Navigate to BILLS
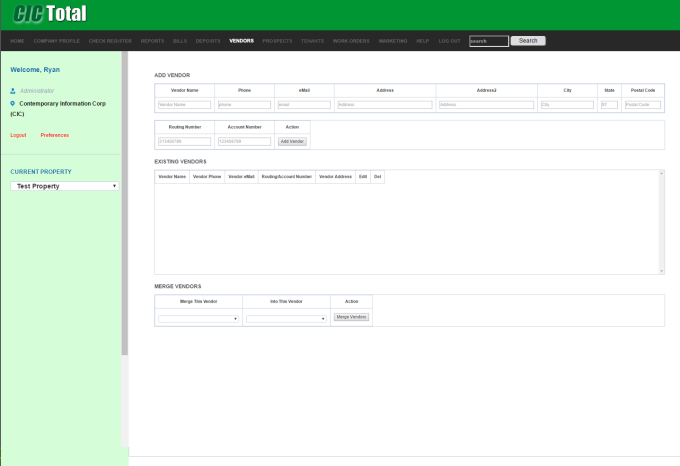The image size is (680, 466). (x=180, y=41)
